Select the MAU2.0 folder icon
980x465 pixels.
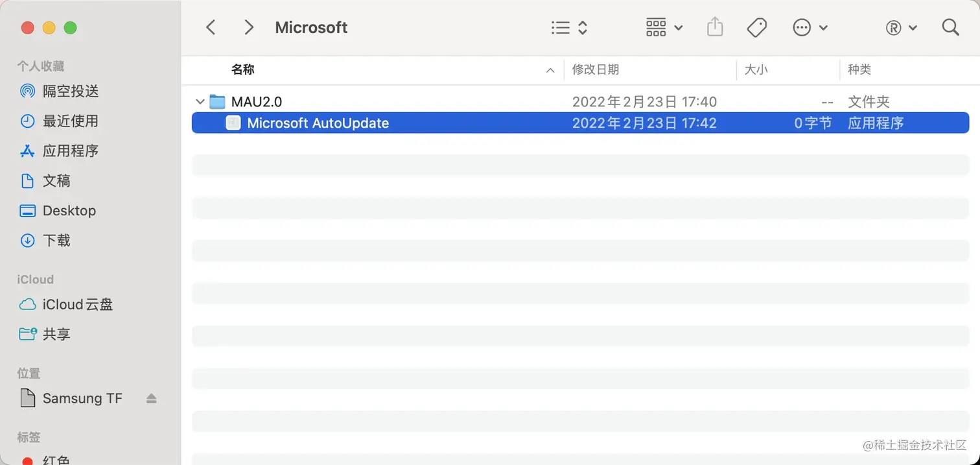pos(218,102)
